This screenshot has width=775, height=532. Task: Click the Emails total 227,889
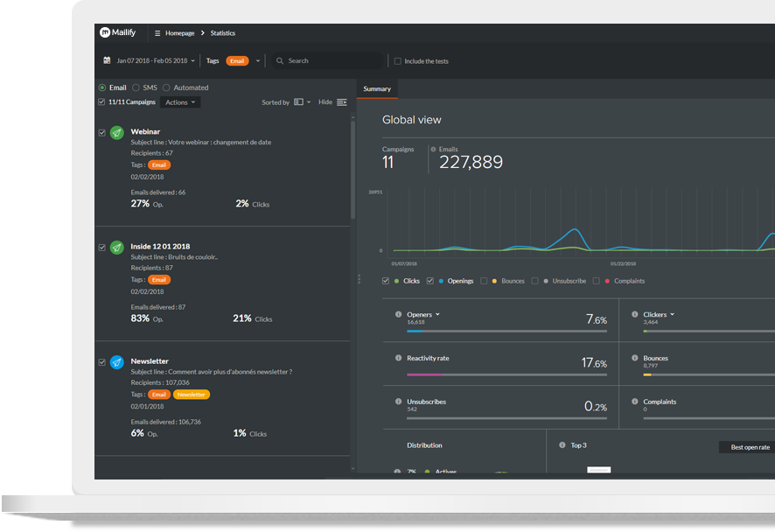click(x=471, y=162)
